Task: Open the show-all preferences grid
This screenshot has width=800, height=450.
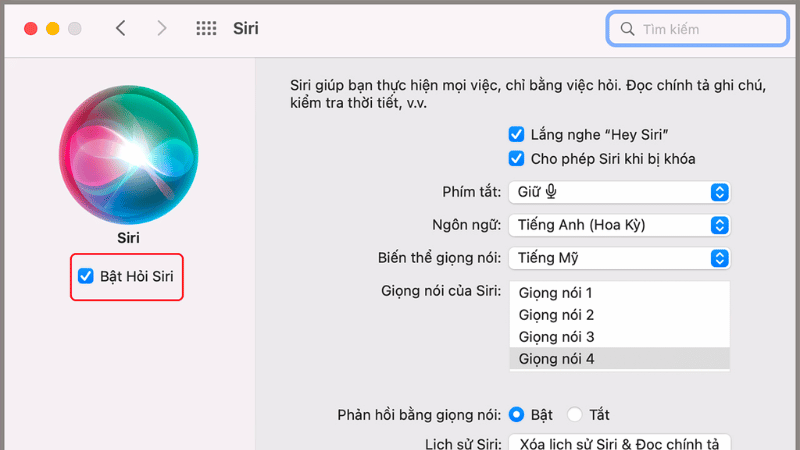Action: tap(206, 29)
